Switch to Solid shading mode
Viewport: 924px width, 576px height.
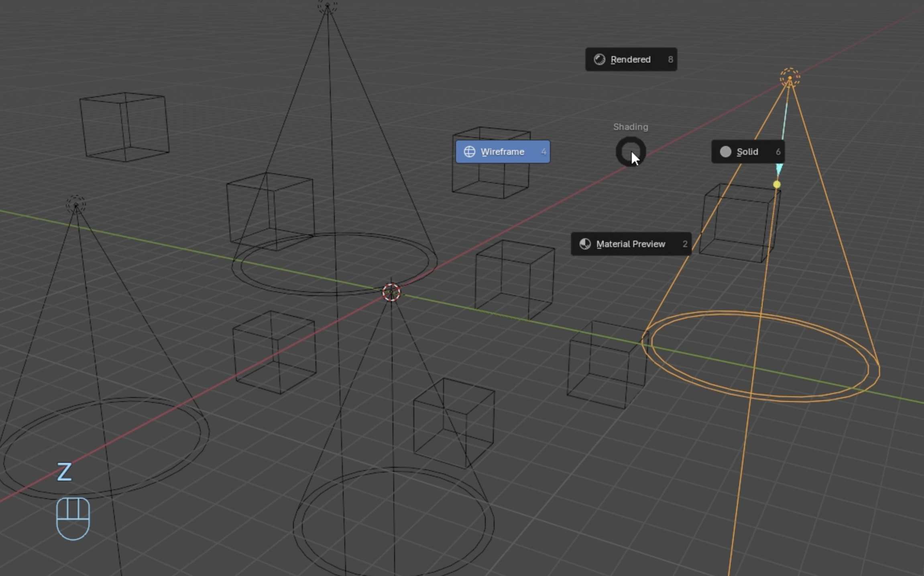click(x=747, y=152)
